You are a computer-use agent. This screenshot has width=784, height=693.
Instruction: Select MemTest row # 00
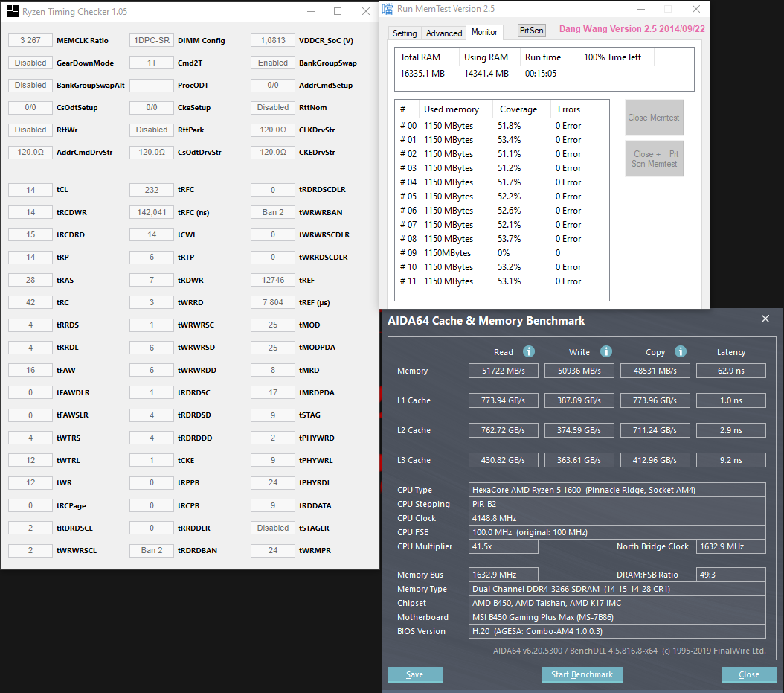click(501, 126)
